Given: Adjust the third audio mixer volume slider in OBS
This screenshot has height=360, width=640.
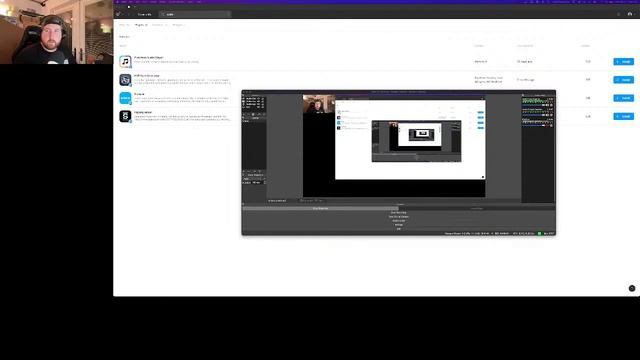Looking at the screenshot, I should [532, 125].
